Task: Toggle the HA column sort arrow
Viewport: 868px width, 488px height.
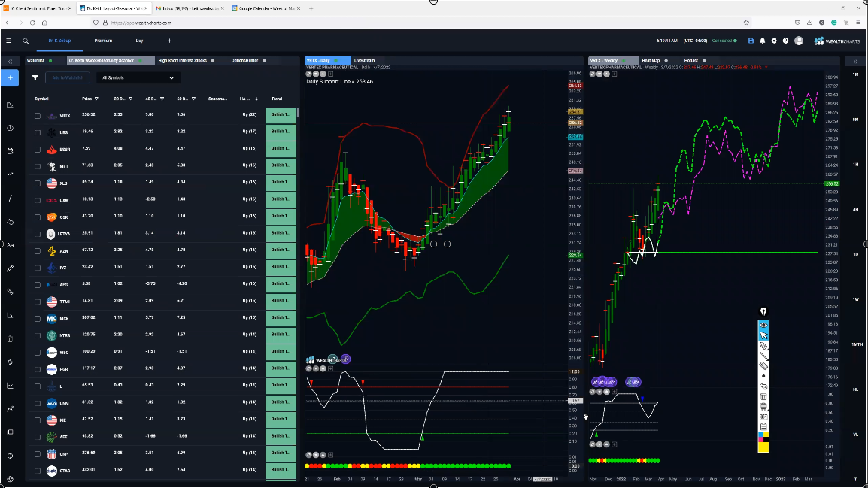Action: [x=256, y=99]
